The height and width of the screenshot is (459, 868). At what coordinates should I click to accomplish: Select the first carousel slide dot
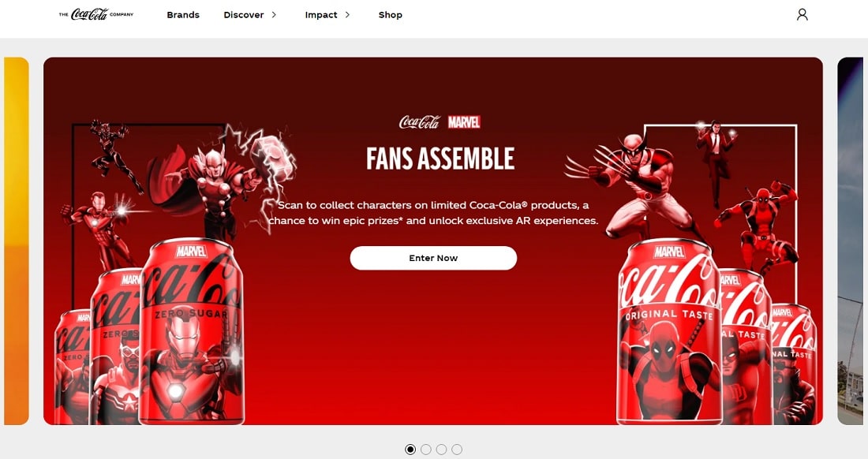pos(410,450)
